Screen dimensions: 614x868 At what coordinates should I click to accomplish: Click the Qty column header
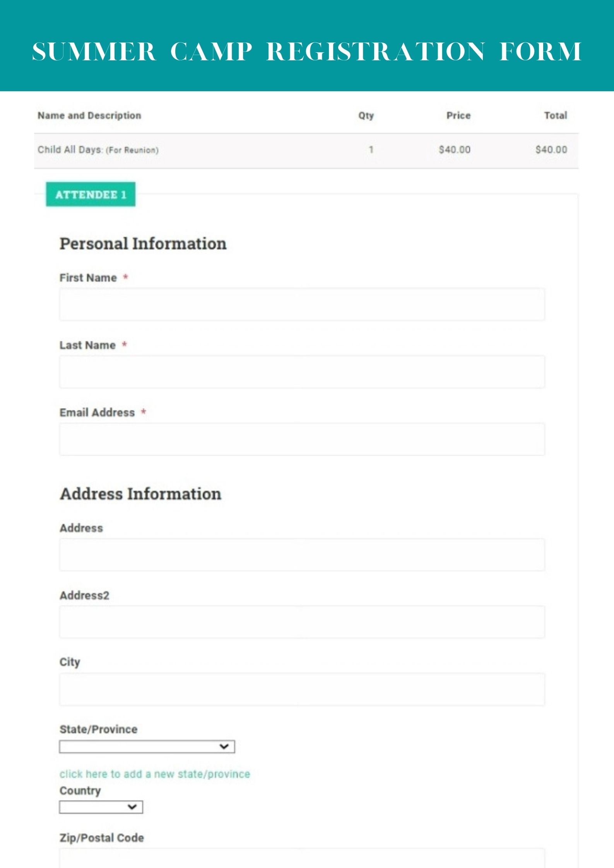point(366,116)
